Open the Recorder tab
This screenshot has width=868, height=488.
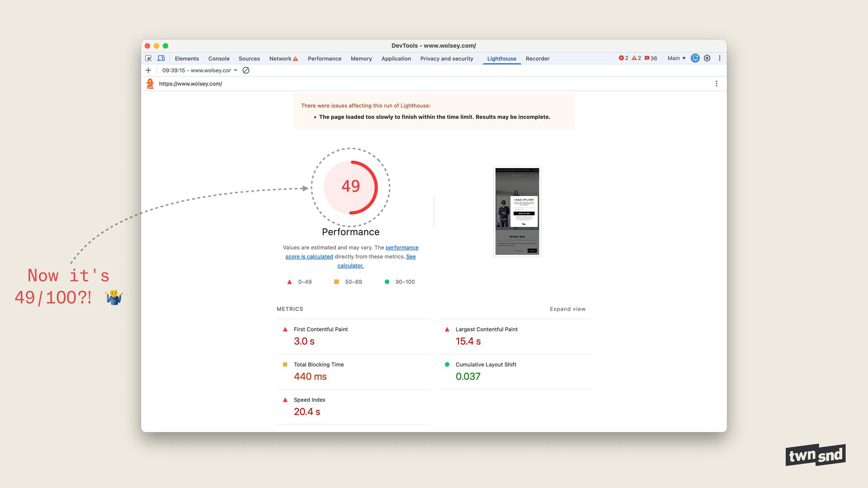pyautogui.click(x=537, y=59)
